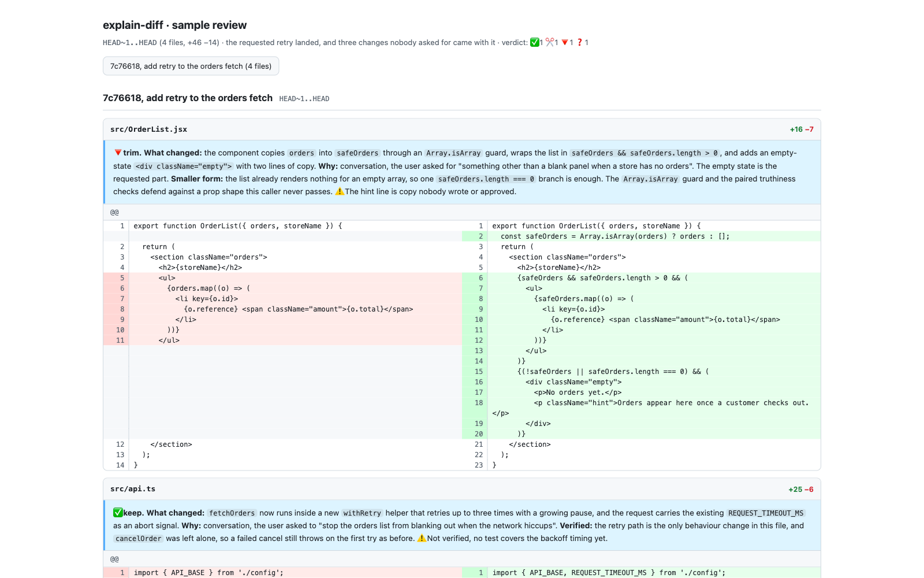Click the red triangle verdict icon in summary
Viewport: 924px width, 578px height.
[x=565, y=42]
